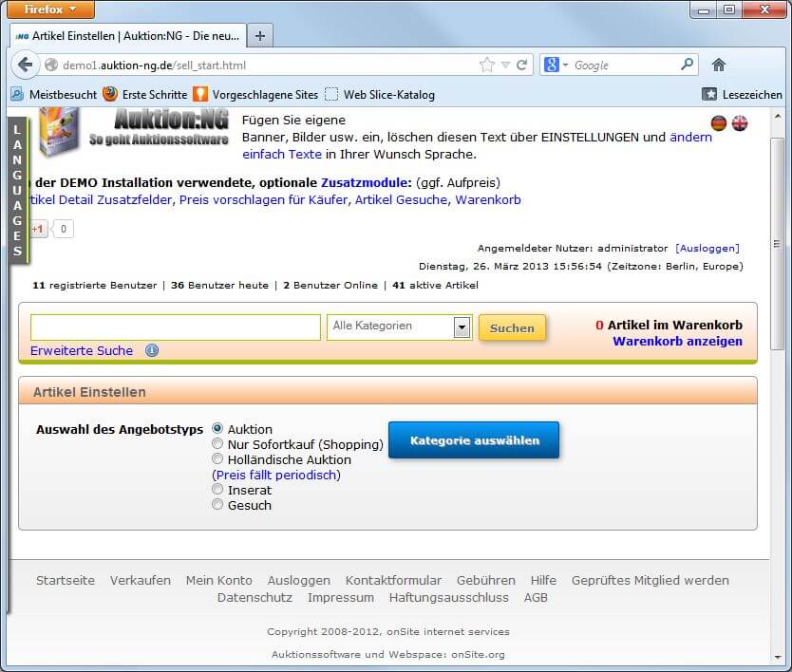Open the AGB footer link
Viewport: 792px width, 672px height.
pos(536,597)
